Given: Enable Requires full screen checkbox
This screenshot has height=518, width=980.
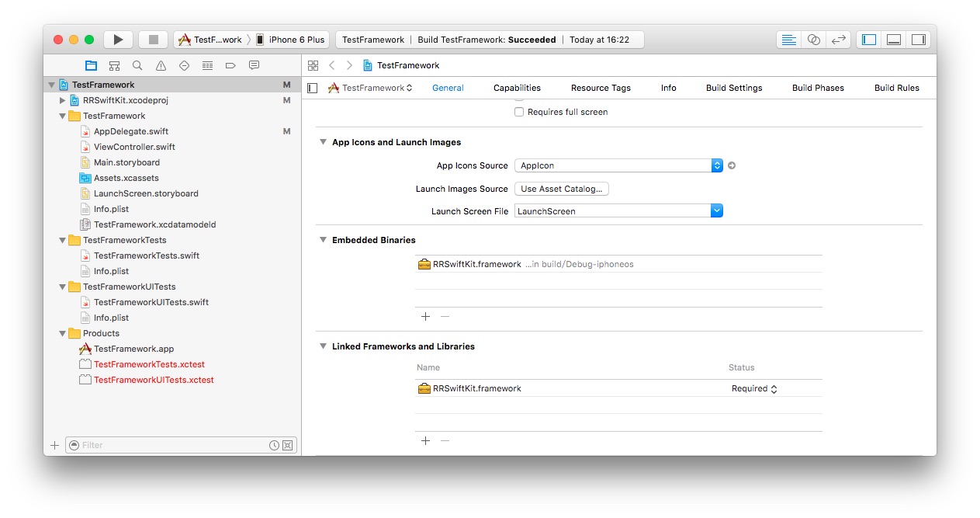Looking at the screenshot, I should [519, 112].
